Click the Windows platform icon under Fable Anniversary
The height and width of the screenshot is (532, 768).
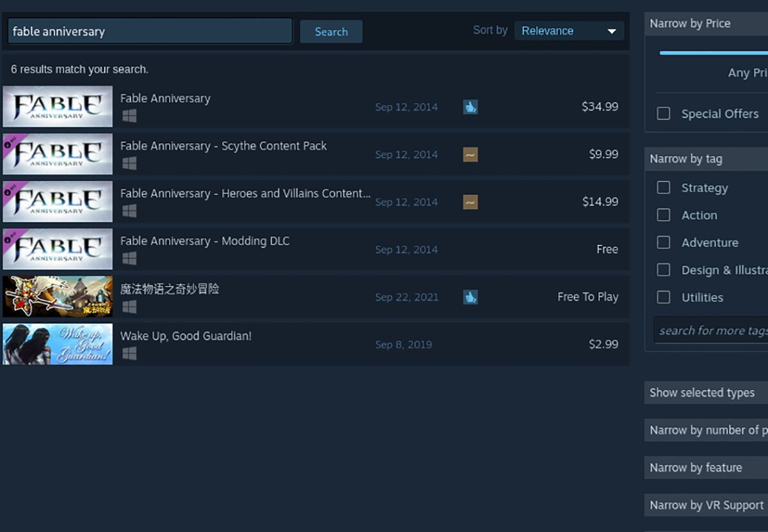coord(129,116)
